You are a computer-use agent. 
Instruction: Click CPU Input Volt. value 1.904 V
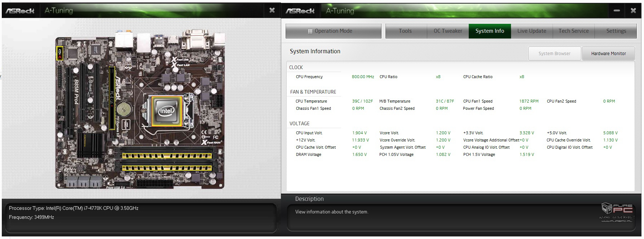pos(360,133)
